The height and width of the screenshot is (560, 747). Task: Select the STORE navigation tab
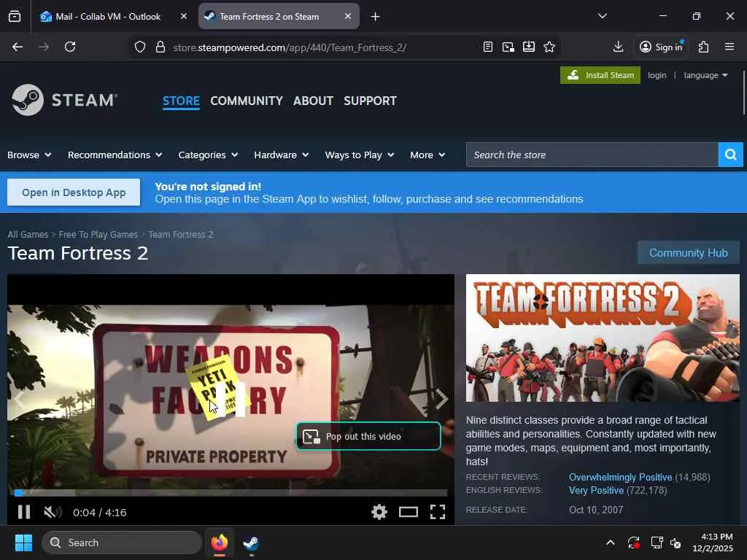(181, 101)
